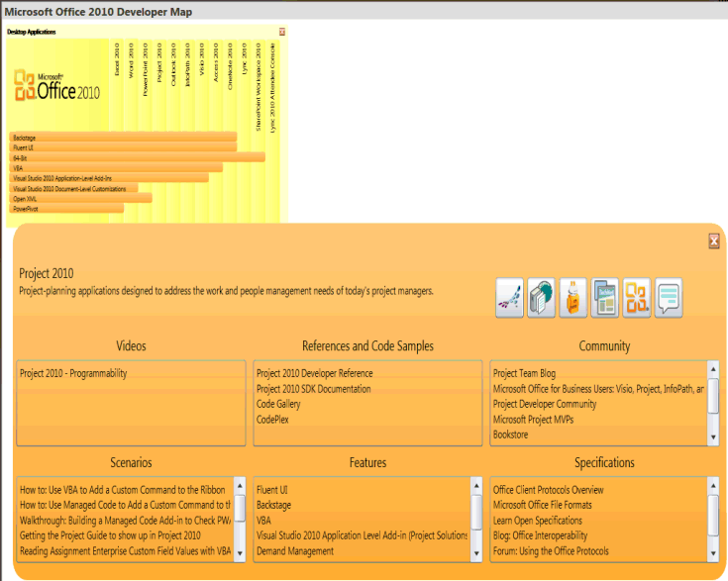Open Microsoft Project MVPs link
The width and height of the screenshot is (728, 581).
(534, 420)
